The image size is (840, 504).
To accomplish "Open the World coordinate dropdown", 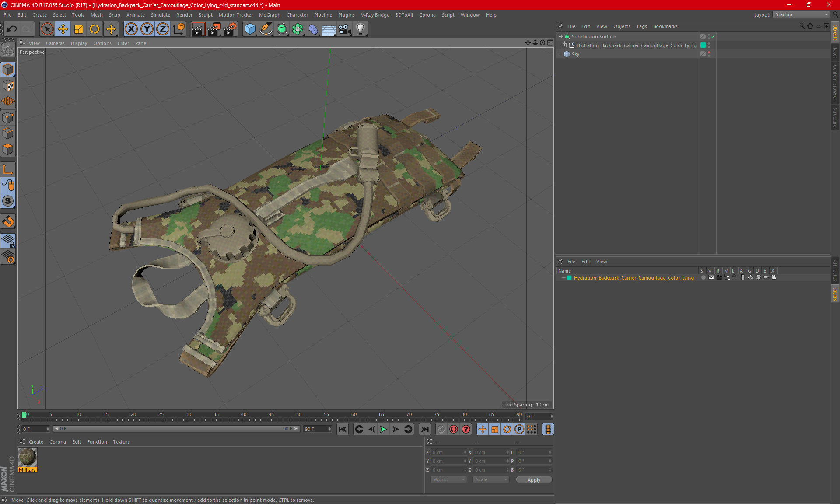I will point(448,479).
